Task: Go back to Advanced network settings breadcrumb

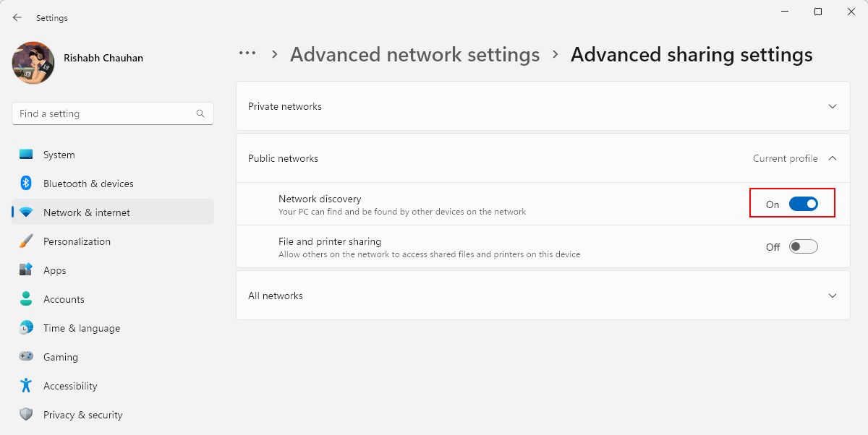Action: [414, 55]
